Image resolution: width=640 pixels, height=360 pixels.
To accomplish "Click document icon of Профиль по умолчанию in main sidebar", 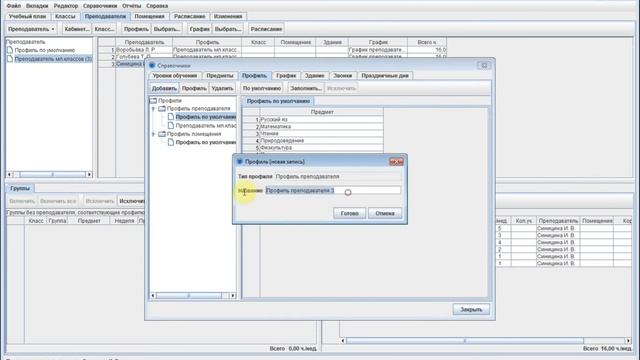I will pyautogui.click(x=10, y=50).
